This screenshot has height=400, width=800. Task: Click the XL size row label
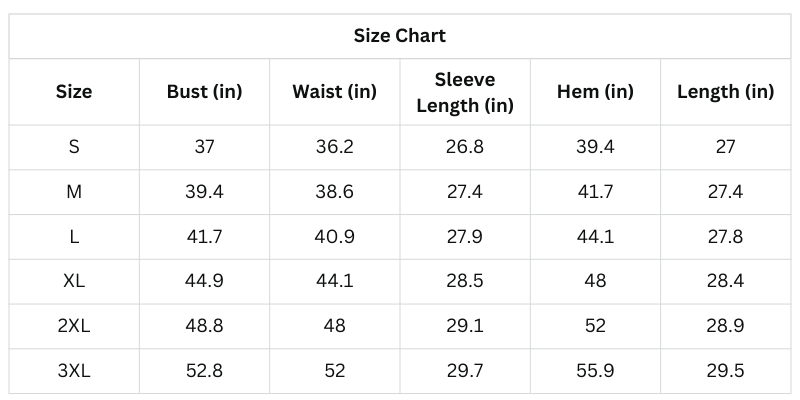point(74,281)
